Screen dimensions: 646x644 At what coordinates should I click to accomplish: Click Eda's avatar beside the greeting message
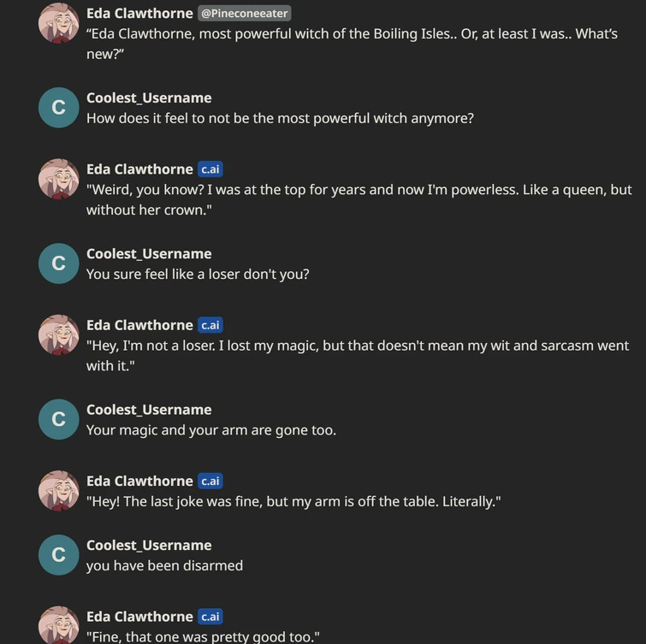(59, 23)
